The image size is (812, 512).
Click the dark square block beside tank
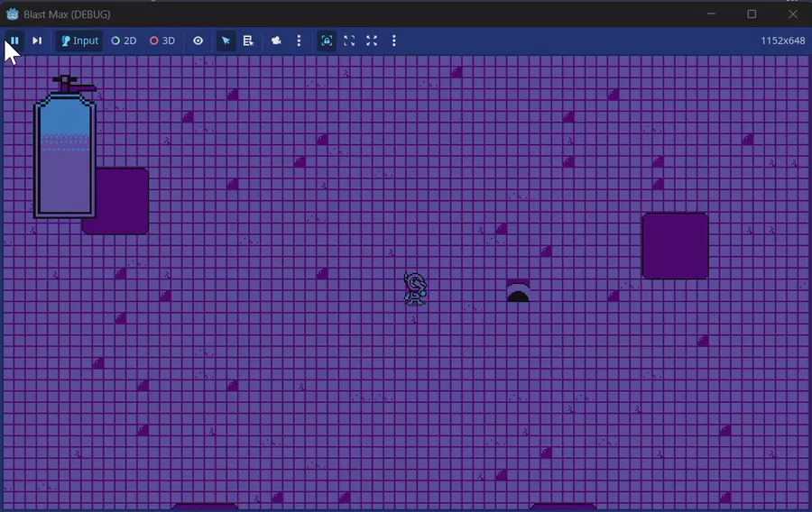[122, 201]
